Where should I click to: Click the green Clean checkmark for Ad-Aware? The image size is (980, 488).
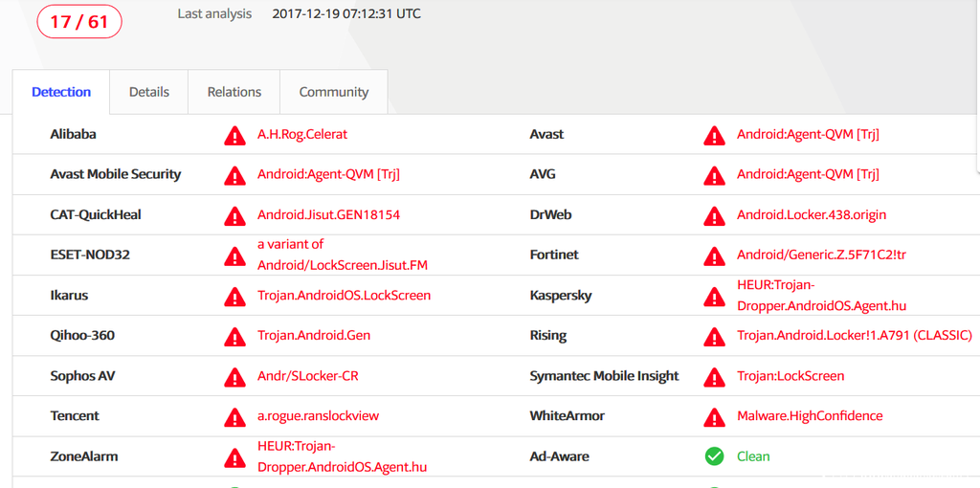(x=714, y=456)
